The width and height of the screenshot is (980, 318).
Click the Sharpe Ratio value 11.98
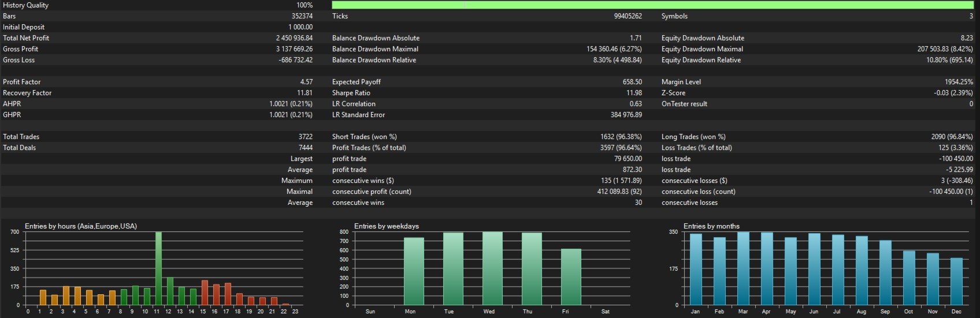(x=634, y=93)
